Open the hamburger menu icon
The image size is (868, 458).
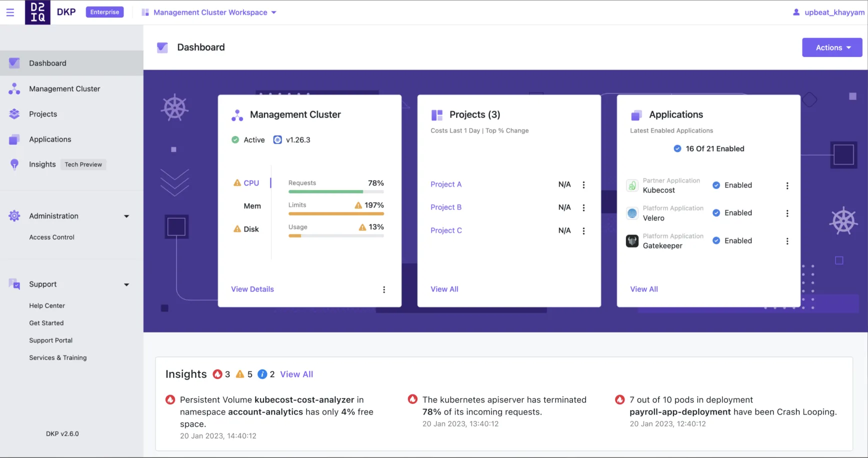click(10, 12)
